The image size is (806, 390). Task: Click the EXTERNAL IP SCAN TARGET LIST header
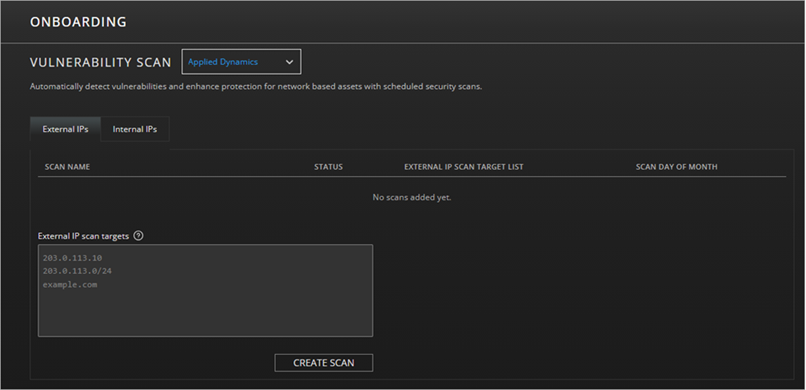[x=464, y=167]
